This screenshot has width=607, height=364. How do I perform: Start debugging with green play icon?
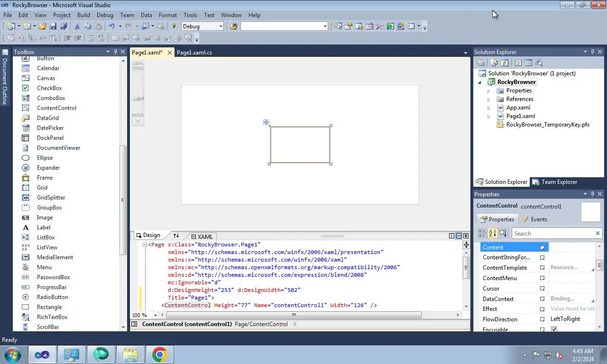point(175,26)
